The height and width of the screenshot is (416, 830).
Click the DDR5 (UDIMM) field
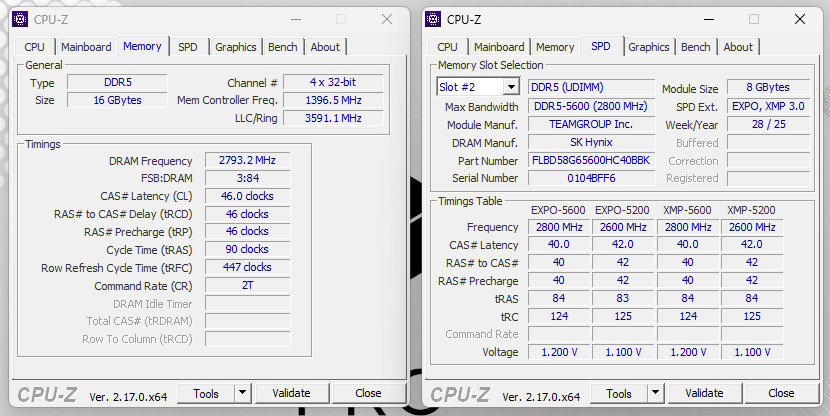(x=591, y=87)
